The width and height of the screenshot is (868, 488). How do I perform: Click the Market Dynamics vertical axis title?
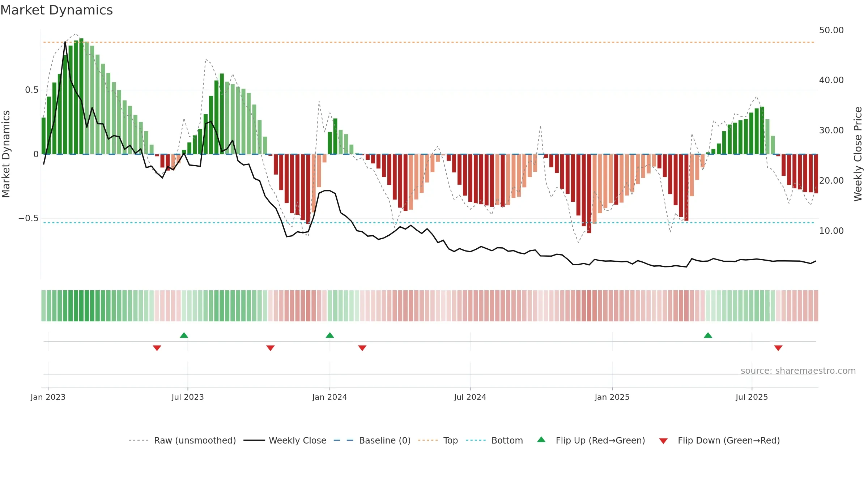6,154
